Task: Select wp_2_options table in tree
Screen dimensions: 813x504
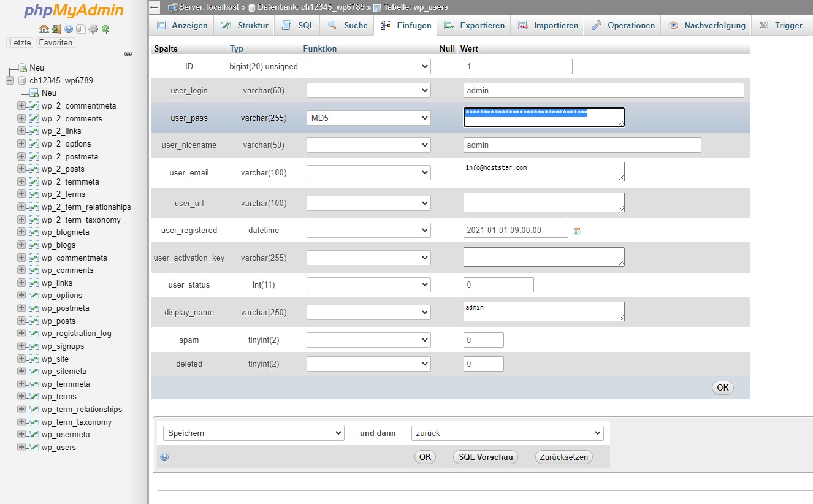Action: 66,143
